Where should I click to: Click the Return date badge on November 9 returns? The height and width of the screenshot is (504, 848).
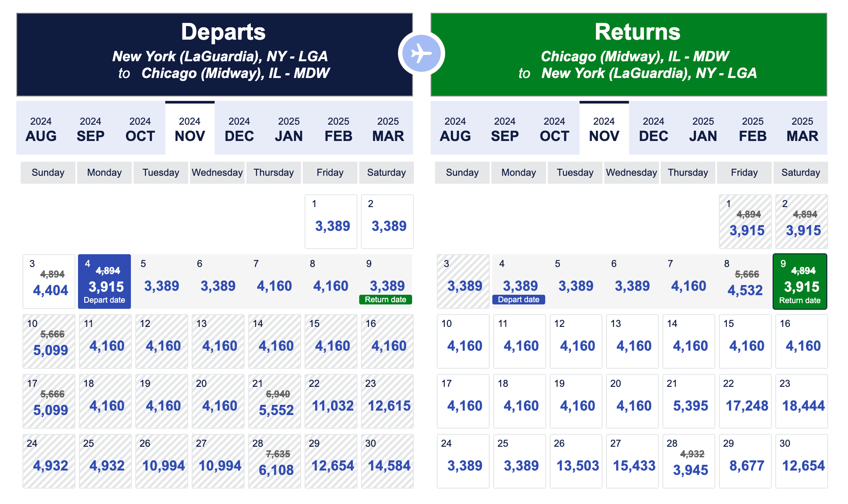click(x=800, y=300)
